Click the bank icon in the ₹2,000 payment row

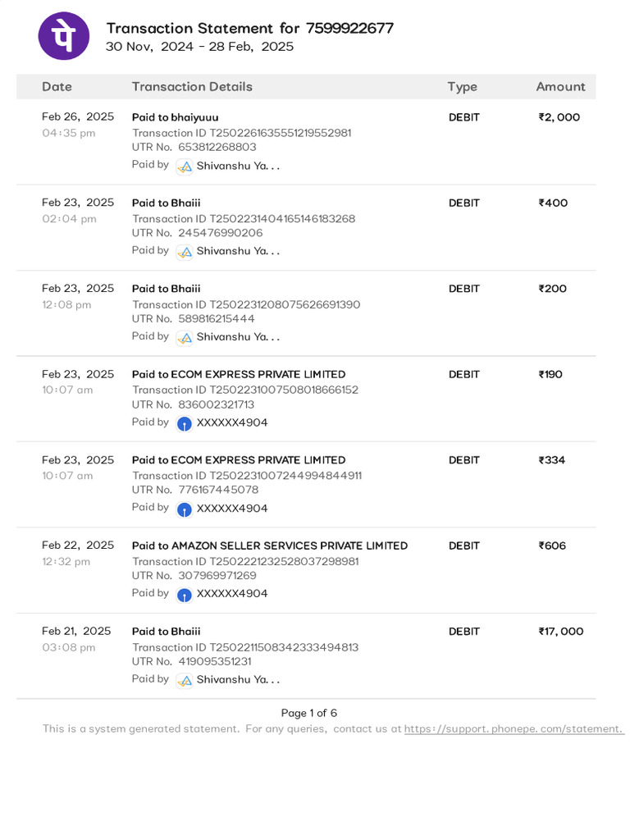[185, 167]
